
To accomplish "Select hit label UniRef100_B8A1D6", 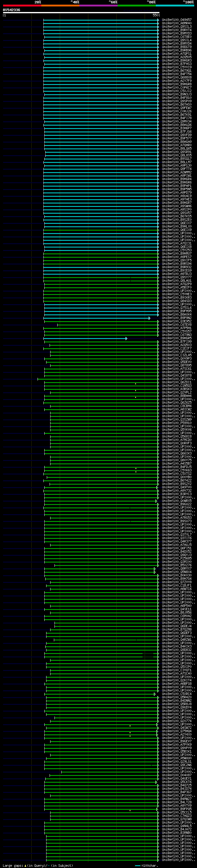I will pyautogui.click(x=177, y=125).
